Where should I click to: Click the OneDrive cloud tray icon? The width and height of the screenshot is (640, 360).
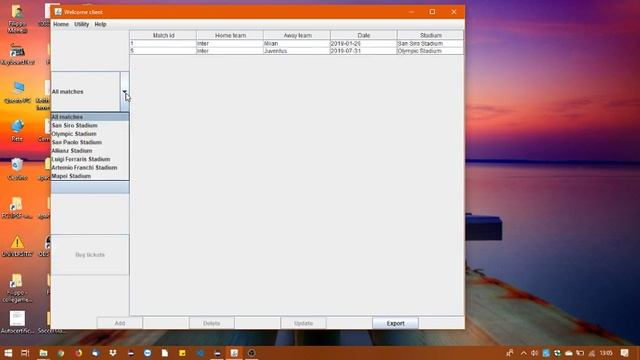pyautogui.click(x=569, y=353)
